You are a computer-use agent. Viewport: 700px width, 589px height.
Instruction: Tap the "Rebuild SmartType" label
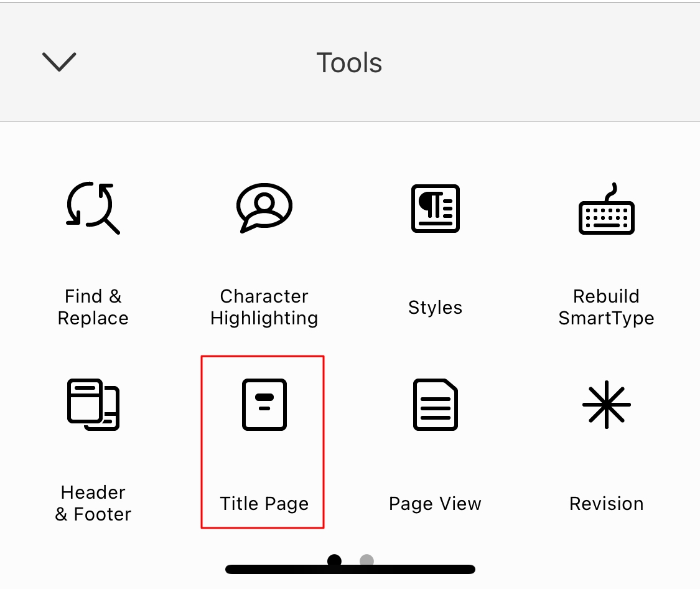click(x=606, y=307)
